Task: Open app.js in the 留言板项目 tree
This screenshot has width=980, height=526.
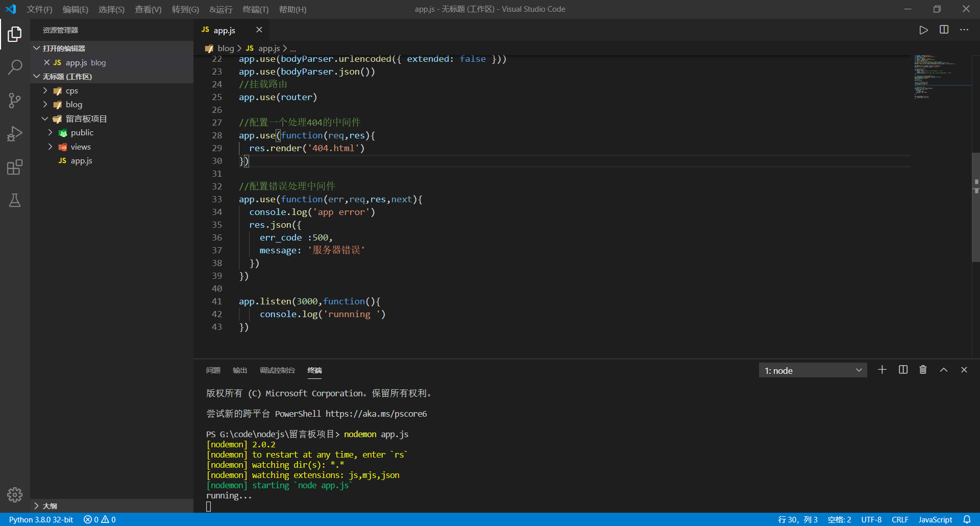Action: tap(81, 160)
